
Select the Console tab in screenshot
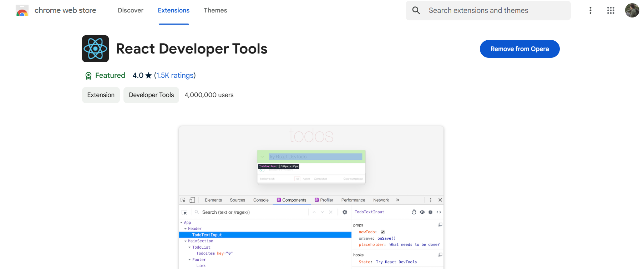(261, 200)
